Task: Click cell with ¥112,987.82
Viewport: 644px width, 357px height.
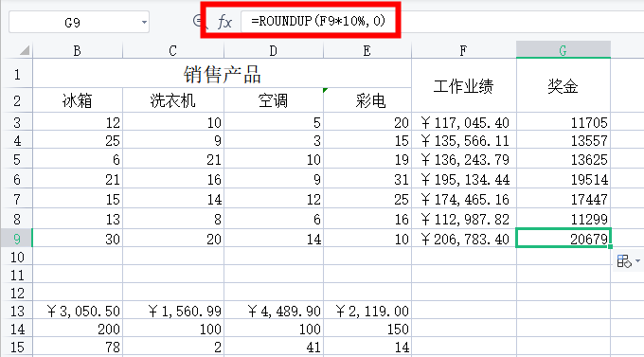Action: tap(464, 219)
